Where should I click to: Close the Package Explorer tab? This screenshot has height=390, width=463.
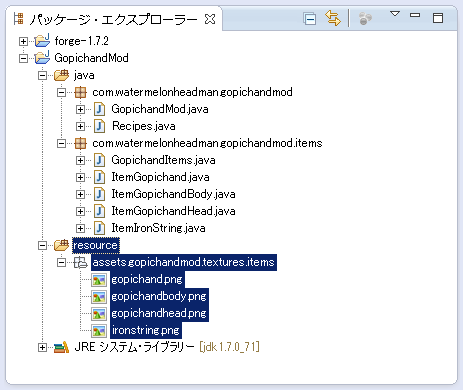click(210, 19)
